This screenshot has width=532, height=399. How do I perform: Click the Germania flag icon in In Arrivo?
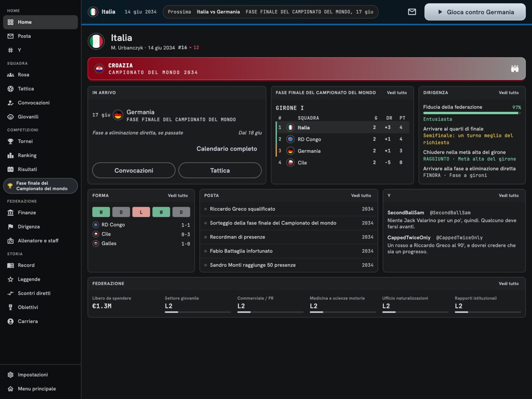118,115
